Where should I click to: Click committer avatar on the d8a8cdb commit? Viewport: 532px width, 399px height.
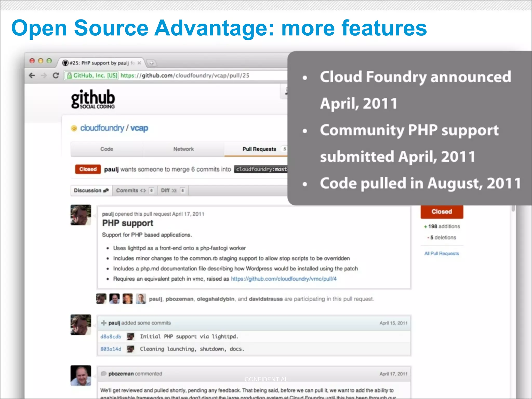pos(131,337)
